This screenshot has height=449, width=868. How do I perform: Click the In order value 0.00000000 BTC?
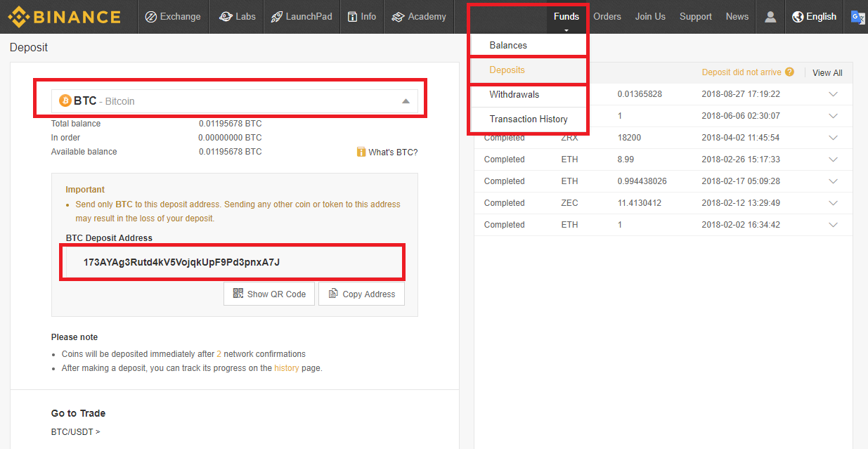coord(230,138)
